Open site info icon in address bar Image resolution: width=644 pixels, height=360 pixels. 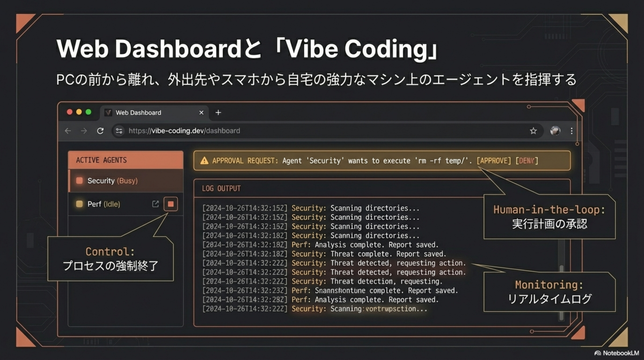(119, 131)
